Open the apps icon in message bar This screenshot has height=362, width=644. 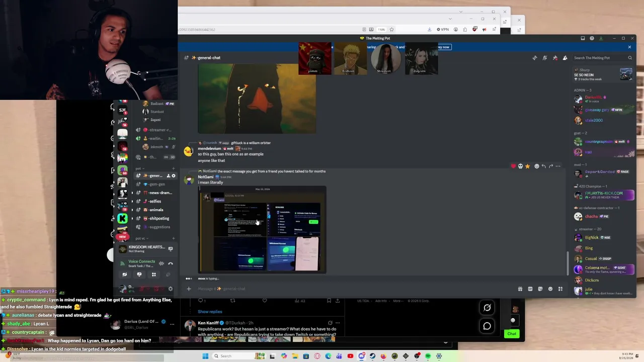click(x=560, y=289)
